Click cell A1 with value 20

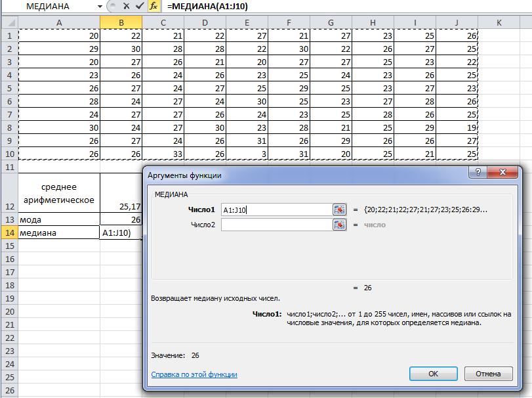click(x=59, y=35)
